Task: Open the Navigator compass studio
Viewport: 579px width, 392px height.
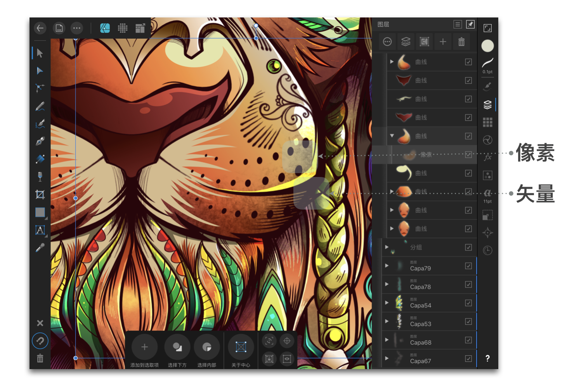Action: click(x=487, y=233)
